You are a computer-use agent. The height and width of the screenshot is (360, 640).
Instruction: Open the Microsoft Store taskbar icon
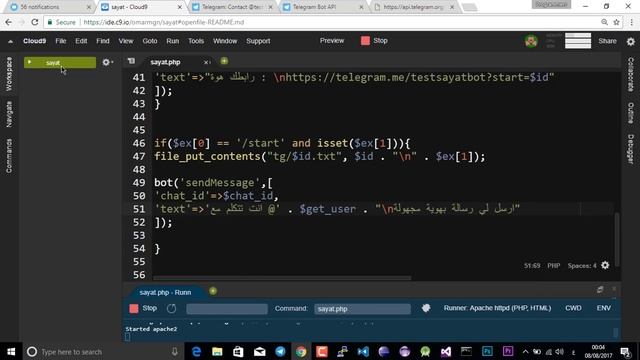pyautogui.click(x=238, y=351)
